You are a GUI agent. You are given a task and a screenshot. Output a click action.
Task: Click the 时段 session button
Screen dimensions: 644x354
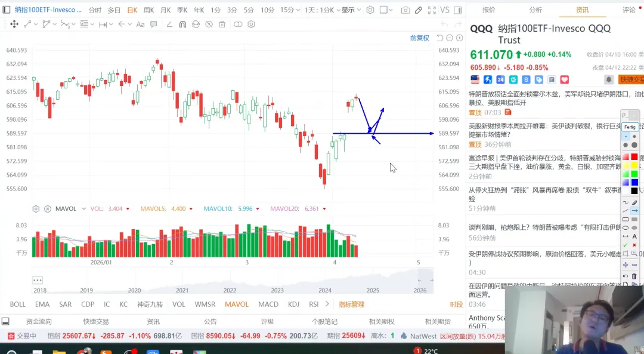456,304
